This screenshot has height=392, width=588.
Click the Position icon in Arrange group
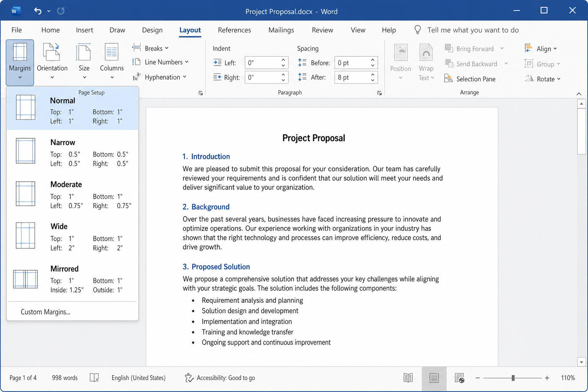(401, 52)
